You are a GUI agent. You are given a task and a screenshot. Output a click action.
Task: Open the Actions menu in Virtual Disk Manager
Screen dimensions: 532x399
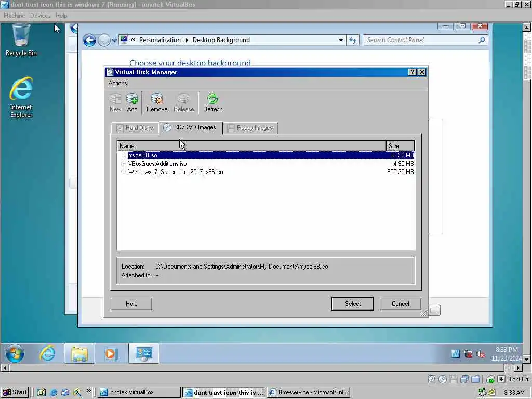(x=117, y=83)
